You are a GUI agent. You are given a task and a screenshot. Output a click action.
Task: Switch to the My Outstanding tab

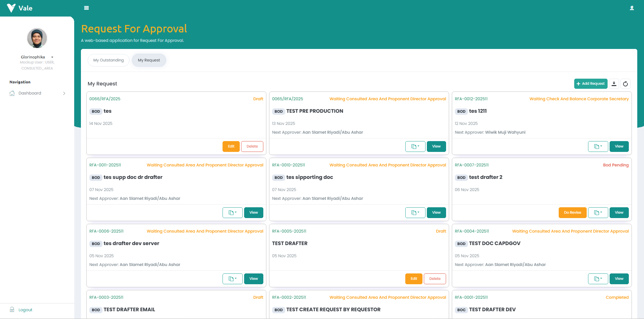(x=109, y=60)
